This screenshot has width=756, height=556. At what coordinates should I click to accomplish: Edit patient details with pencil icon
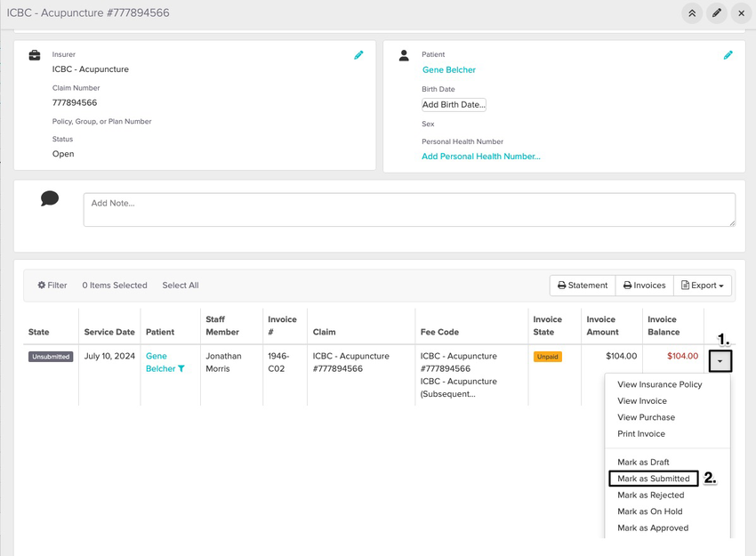(x=728, y=55)
